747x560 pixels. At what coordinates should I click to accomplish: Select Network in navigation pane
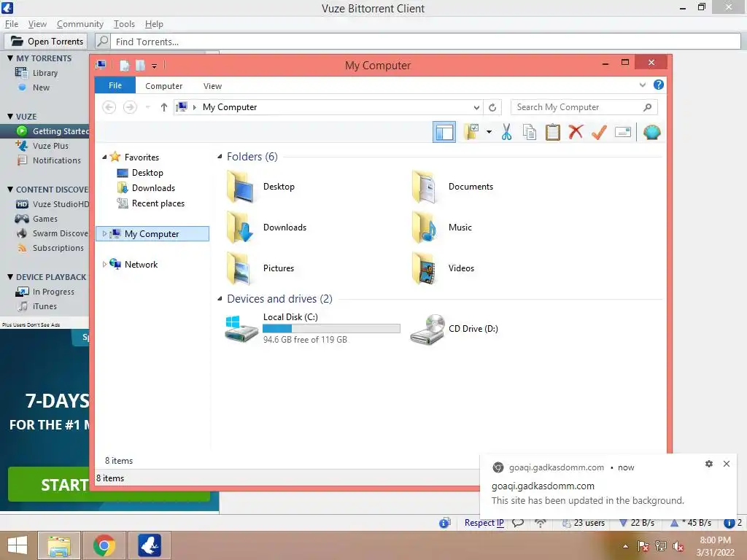coord(141,264)
